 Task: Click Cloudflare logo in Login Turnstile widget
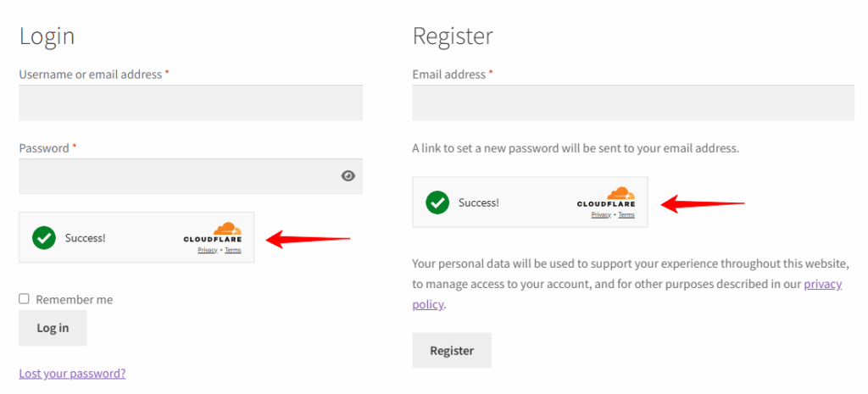click(x=213, y=232)
